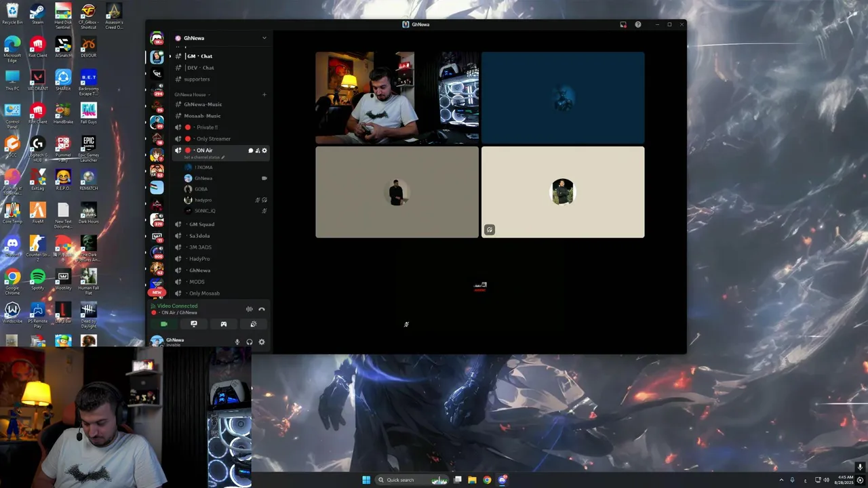Image resolution: width=868 pixels, height=488 pixels.
Task: Join 3M 3ADS voice channel
Action: (x=220, y=247)
